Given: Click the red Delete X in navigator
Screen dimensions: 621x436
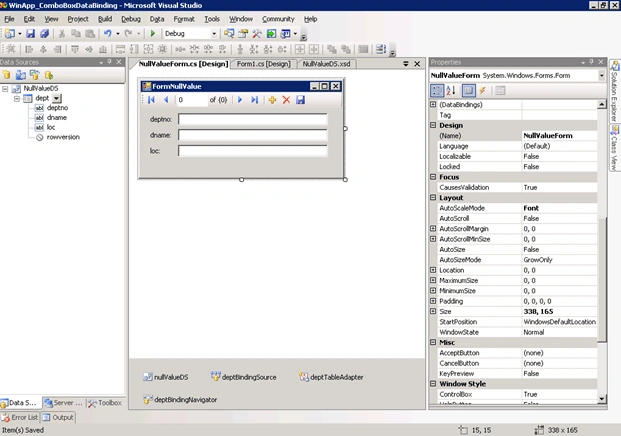Looking at the screenshot, I should (286, 100).
